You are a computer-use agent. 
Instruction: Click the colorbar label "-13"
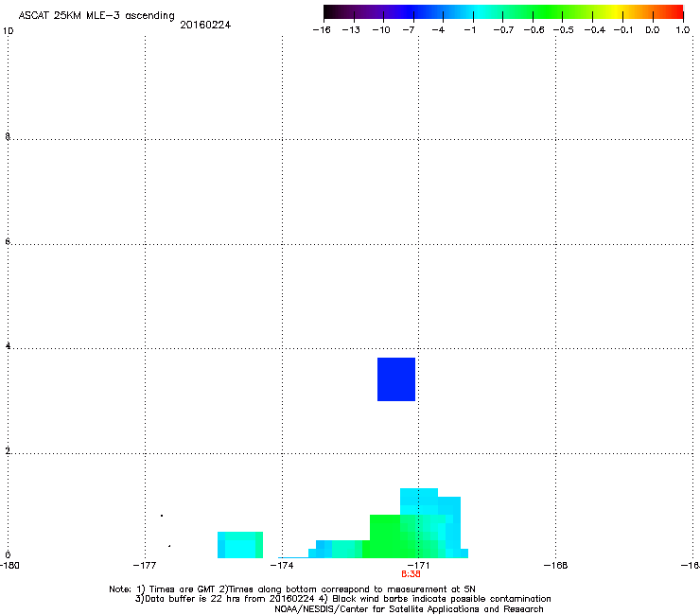tap(351, 30)
